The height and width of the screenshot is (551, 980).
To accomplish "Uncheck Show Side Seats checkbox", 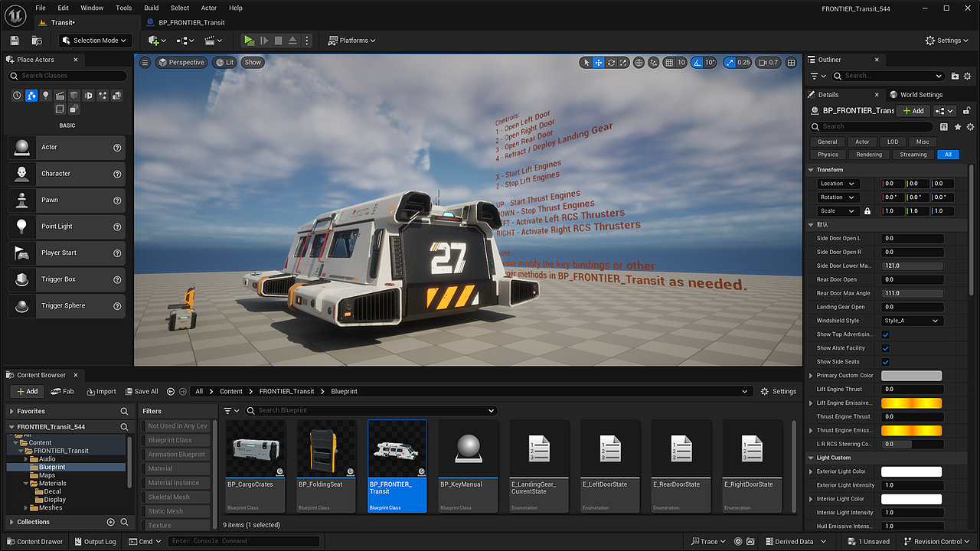I will pos(886,362).
